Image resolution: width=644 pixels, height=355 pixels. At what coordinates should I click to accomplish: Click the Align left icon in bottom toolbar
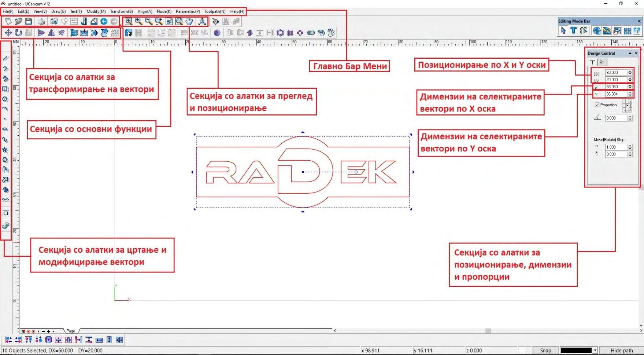point(8,340)
